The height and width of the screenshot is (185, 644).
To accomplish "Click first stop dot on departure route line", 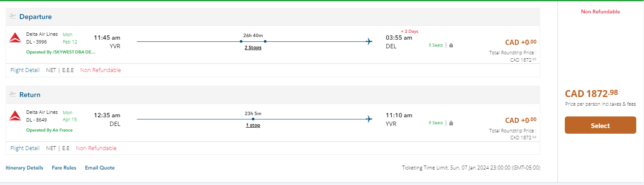I will [241, 41].
